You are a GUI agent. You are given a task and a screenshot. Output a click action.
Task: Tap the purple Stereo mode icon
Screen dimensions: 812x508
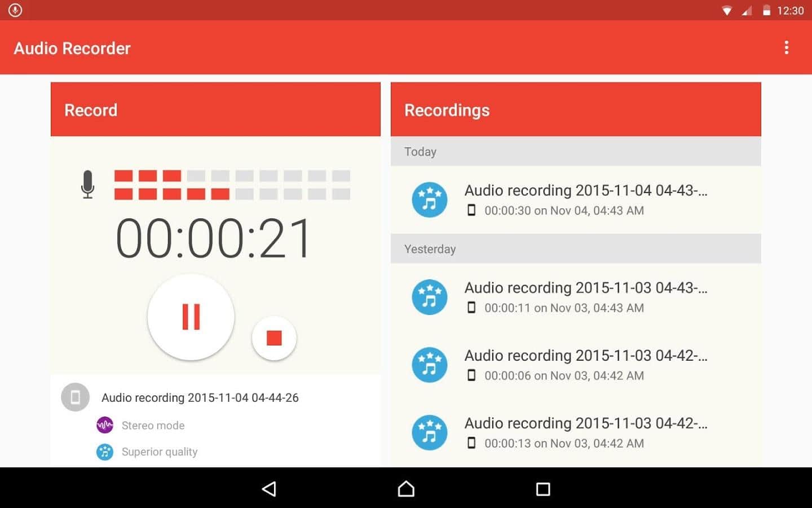coord(105,425)
